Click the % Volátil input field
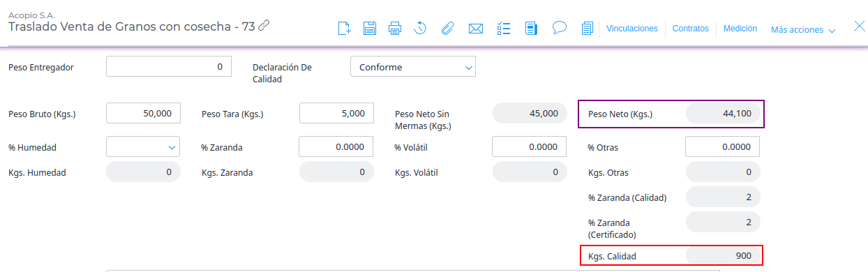The image size is (868, 272). point(529,146)
